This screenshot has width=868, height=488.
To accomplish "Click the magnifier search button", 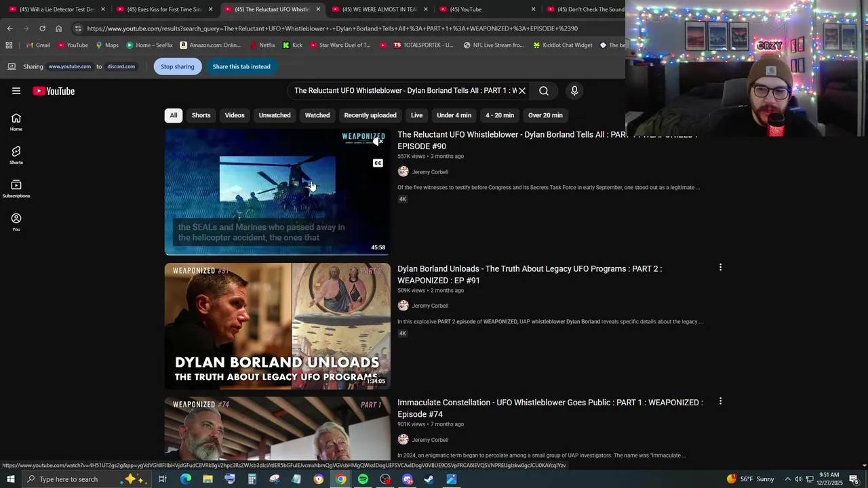I will click(x=544, y=91).
